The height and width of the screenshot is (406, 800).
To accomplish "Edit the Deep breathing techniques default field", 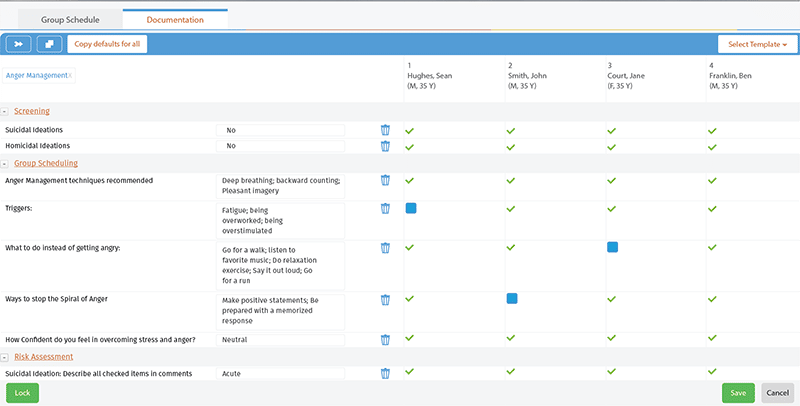I will point(280,186).
